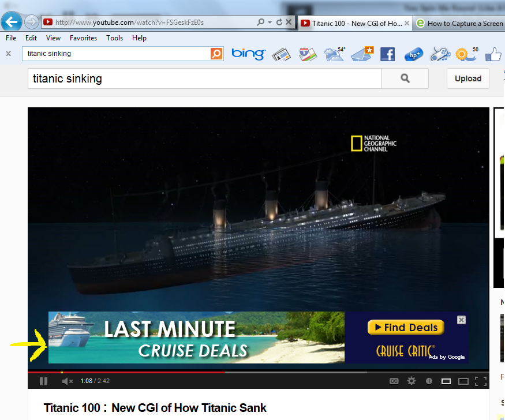The image size is (505, 420).
Task: Unmute the video with the speaker icon
Action: click(x=67, y=381)
